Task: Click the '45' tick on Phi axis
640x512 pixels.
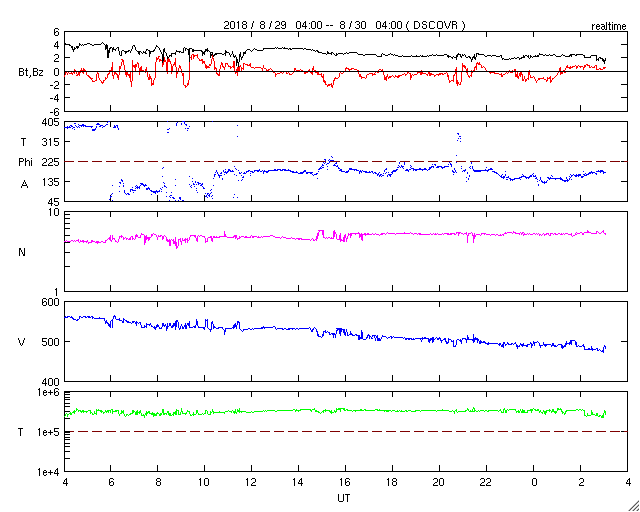Action: coord(55,201)
